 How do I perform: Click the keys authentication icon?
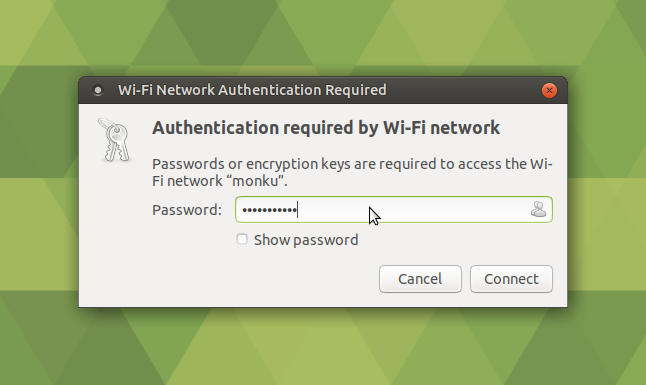click(x=114, y=140)
